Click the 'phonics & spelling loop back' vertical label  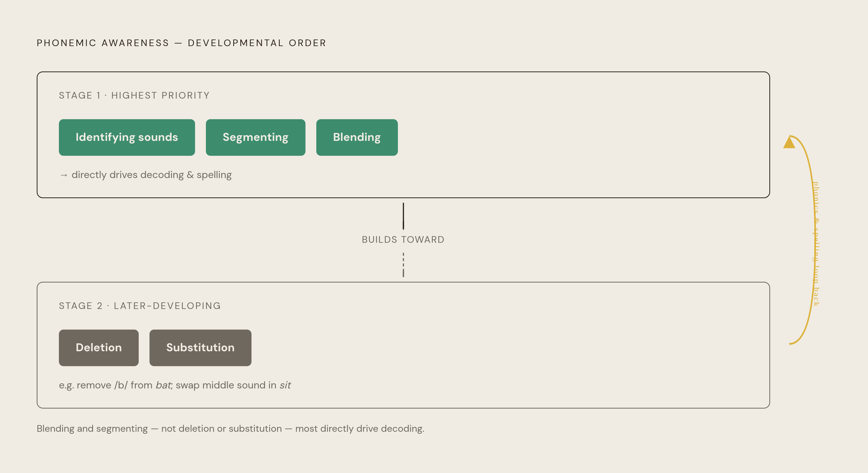pyautogui.click(x=816, y=244)
